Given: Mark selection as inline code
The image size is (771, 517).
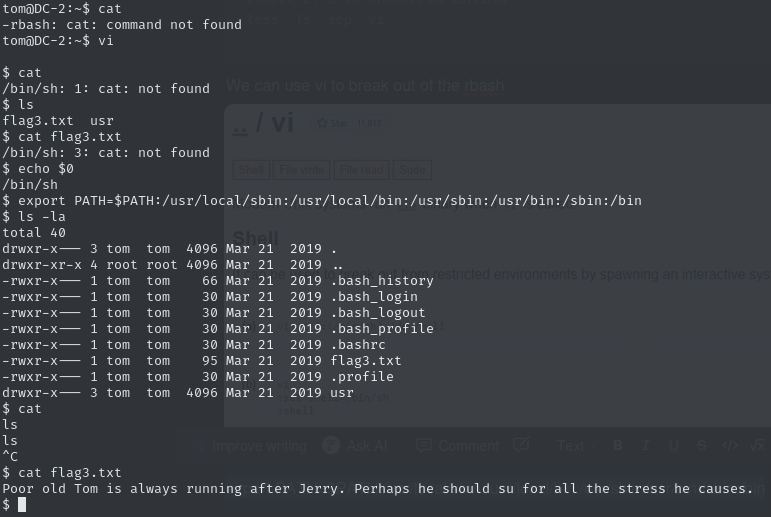Looking at the screenshot, I should click(730, 446).
